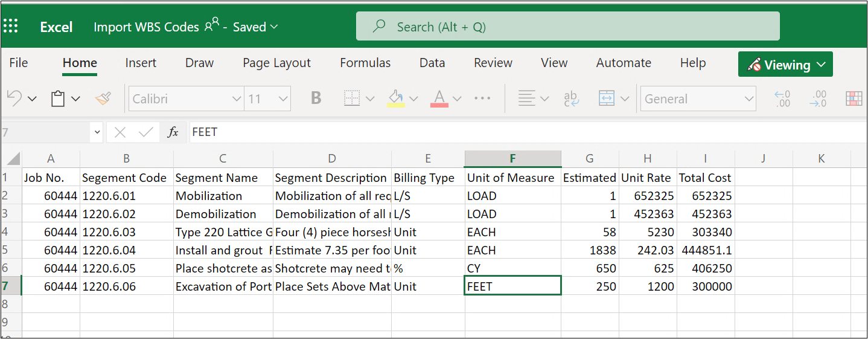This screenshot has width=868, height=339.
Task: Open the Page Layout tab
Action: point(276,63)
